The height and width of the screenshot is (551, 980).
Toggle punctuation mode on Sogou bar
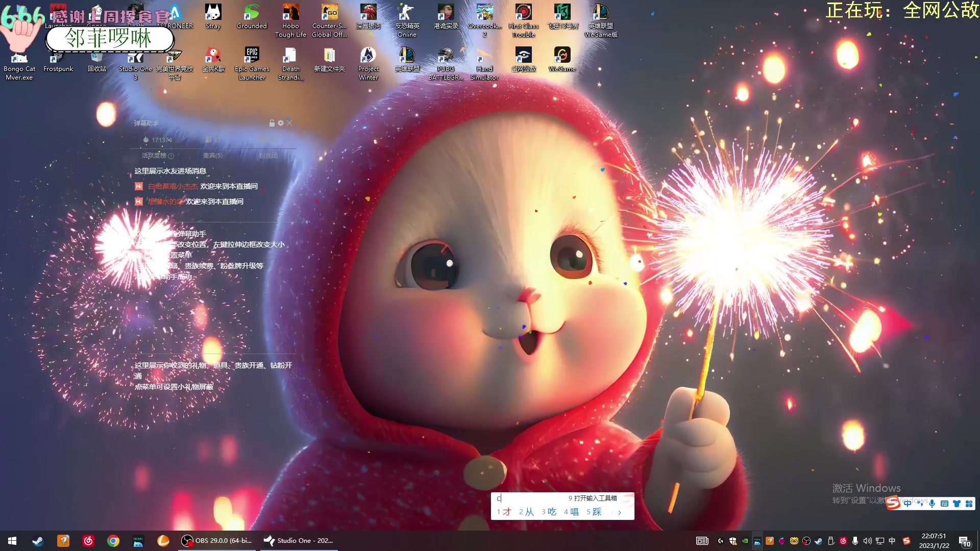(920, 504)
